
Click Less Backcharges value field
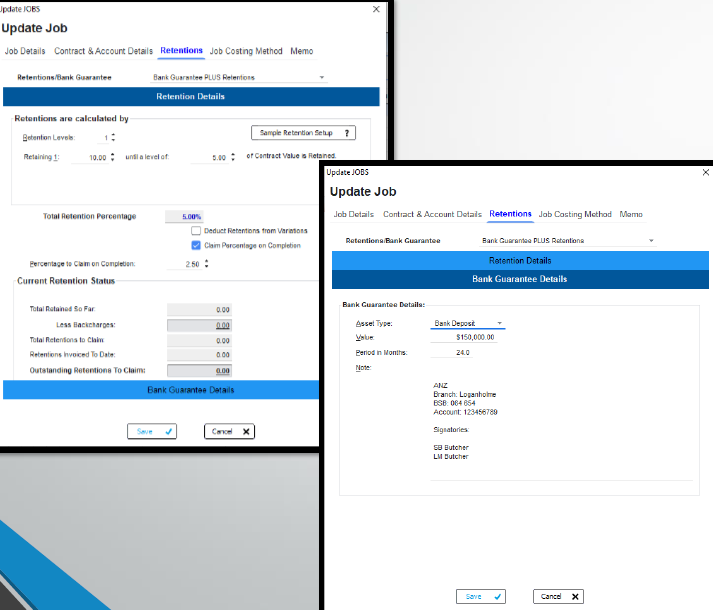[x=199, y=325]
